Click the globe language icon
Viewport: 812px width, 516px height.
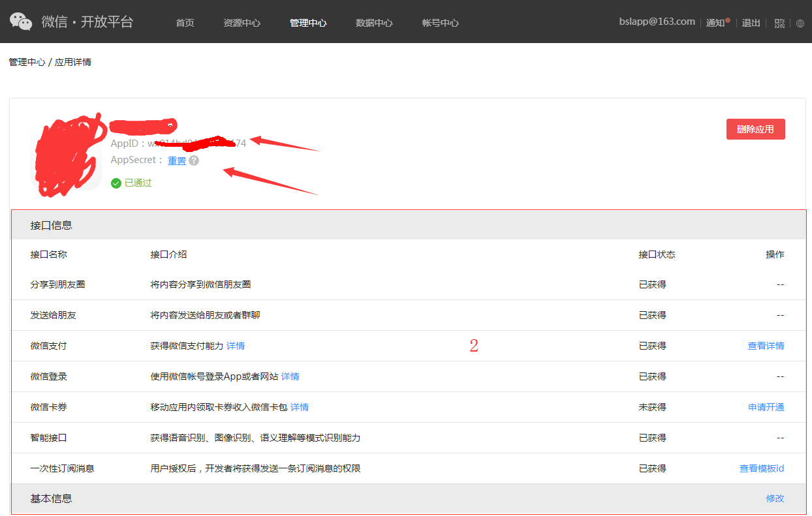(800, 23)
